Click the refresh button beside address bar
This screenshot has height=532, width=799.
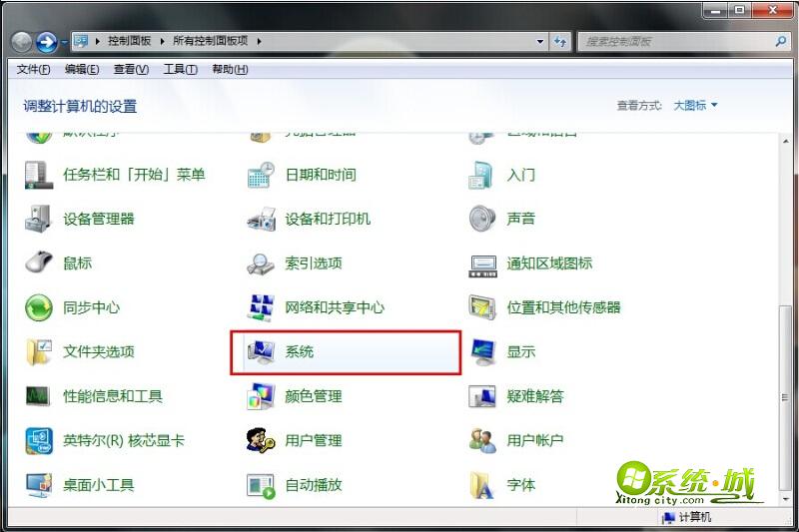tap(560, 41)
